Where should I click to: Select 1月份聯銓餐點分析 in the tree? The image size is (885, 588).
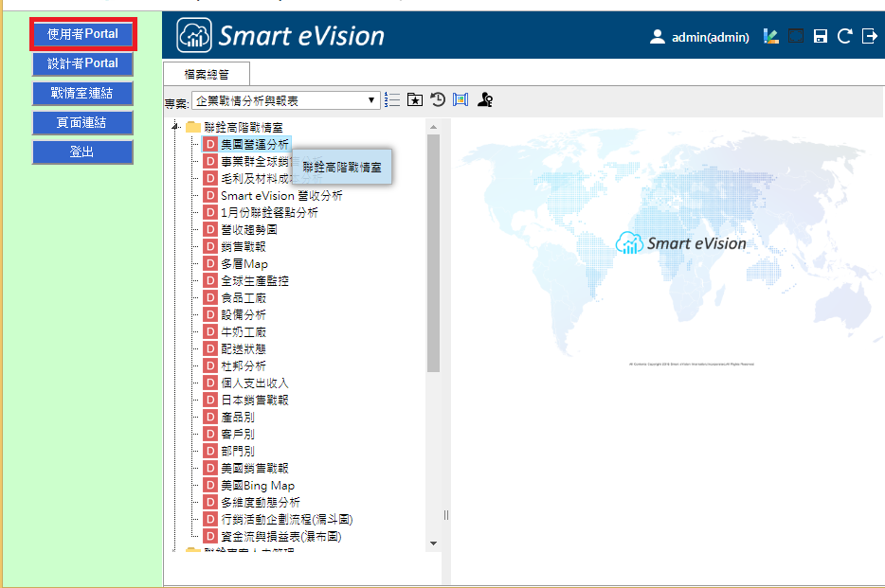click(x=269, y=212)
